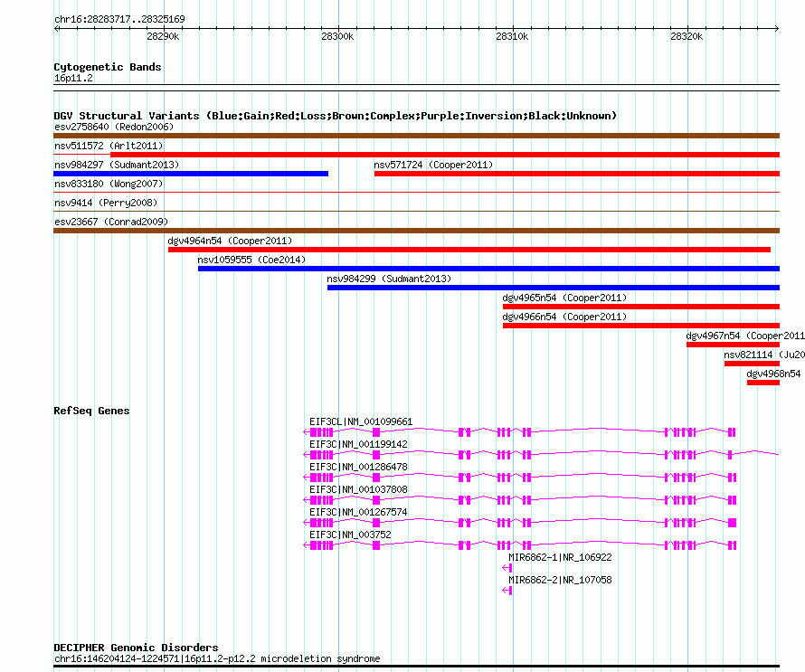805x672 pixels.
Task: Click the EIF3CL NM_001099661 strand arrow
Action: point(307,432)
